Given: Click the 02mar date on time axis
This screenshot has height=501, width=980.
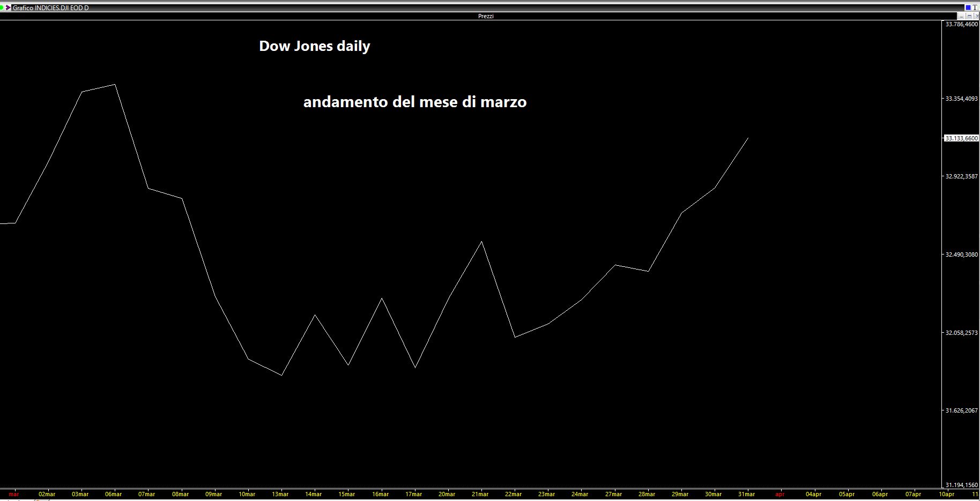Looking at the screenshot, I should coord(47,495).
